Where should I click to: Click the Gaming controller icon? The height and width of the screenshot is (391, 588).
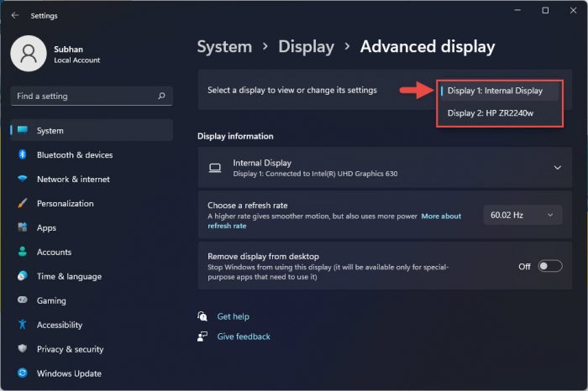[x=22, y=301]
